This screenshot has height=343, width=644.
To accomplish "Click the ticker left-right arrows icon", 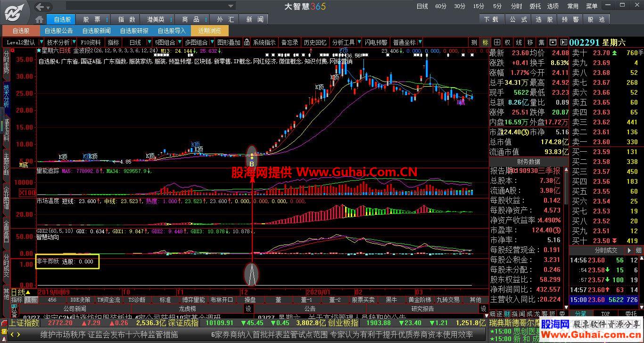I will coord(15,334).
